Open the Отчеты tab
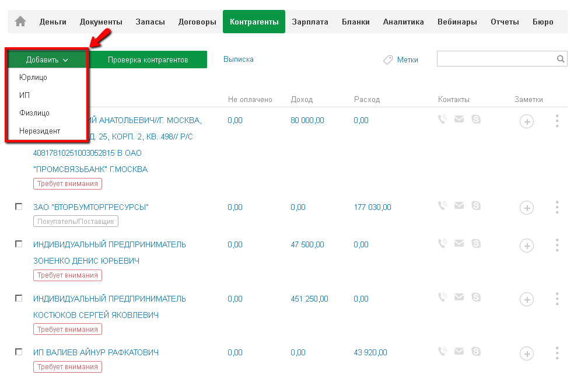 pyautogui.click(x=505, y=22)
